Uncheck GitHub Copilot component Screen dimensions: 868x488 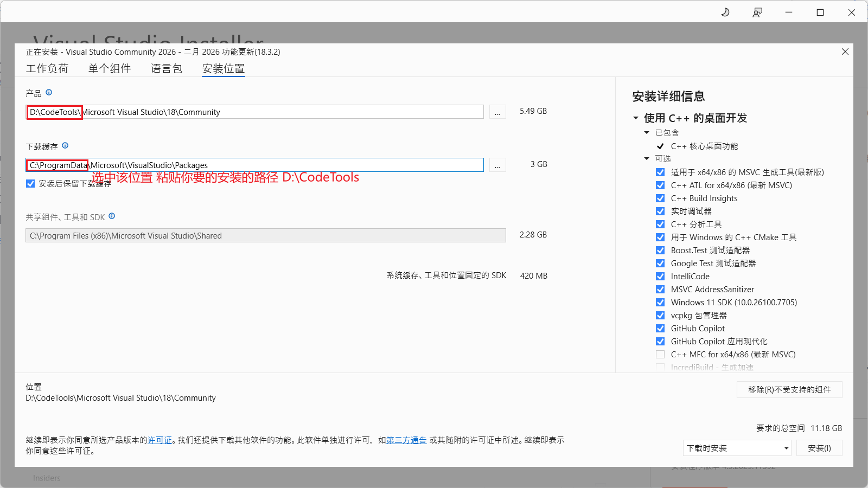[x=660, y=329]
